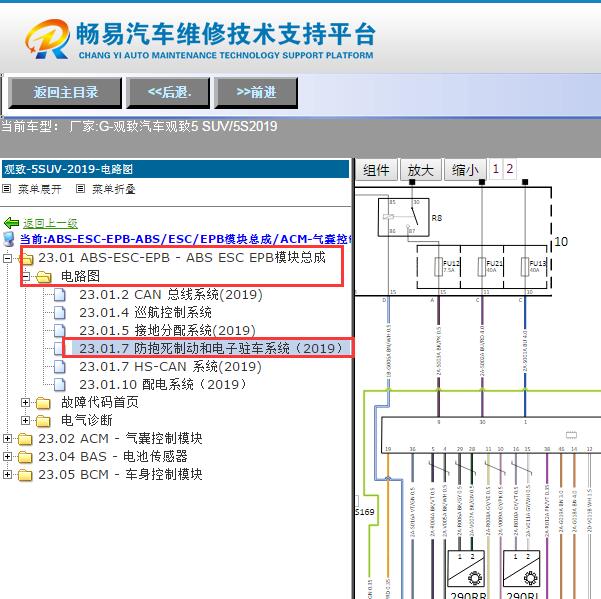Click the 290RR wheel sensor symbol

466,569
